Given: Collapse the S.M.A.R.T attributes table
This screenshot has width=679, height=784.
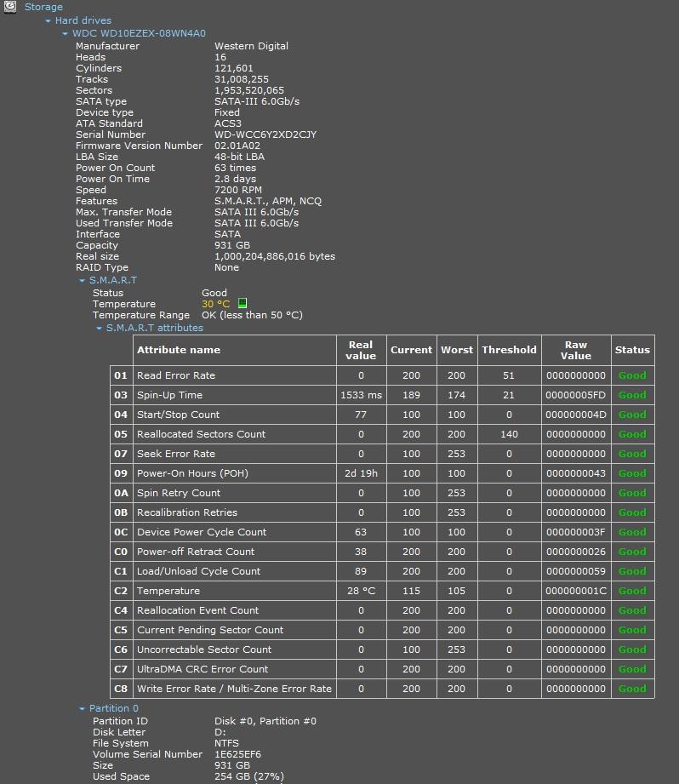Looking at the screenshot, I should tap(99, 328).
